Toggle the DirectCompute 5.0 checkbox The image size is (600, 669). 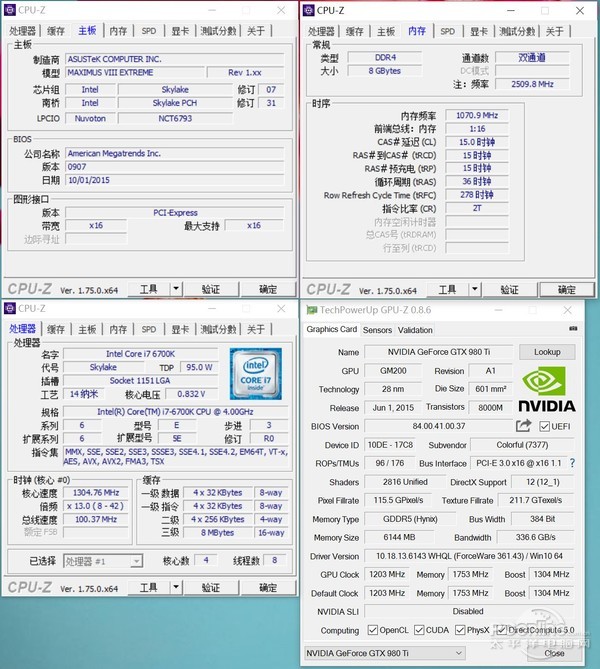501,630
